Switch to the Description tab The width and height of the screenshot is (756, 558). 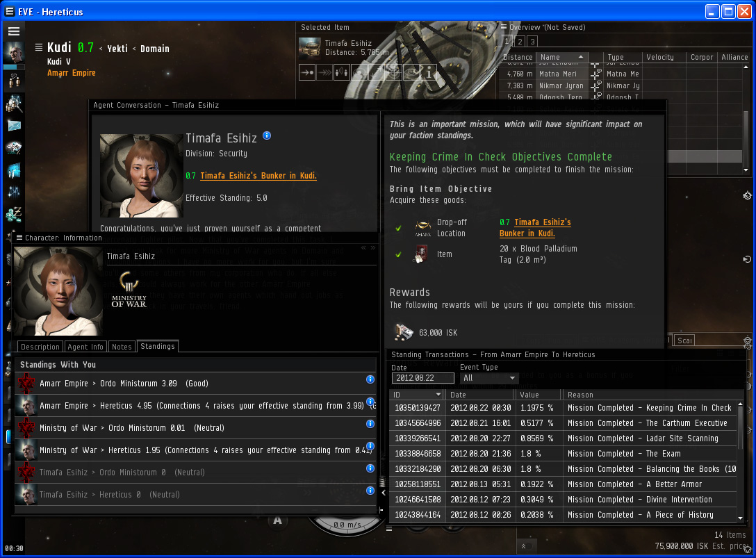pyautogui.click(x=40, y=347)
